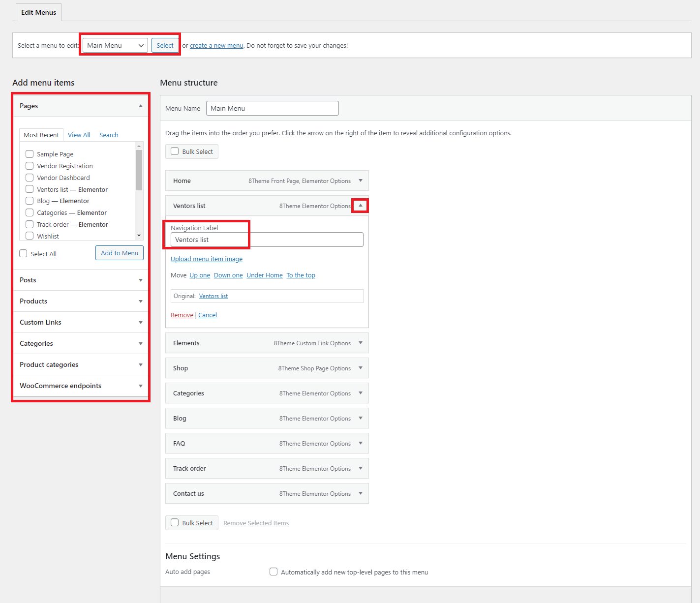Click the Navigation Label input field
Screen dimensions: 700x603
tap(267, 240)
